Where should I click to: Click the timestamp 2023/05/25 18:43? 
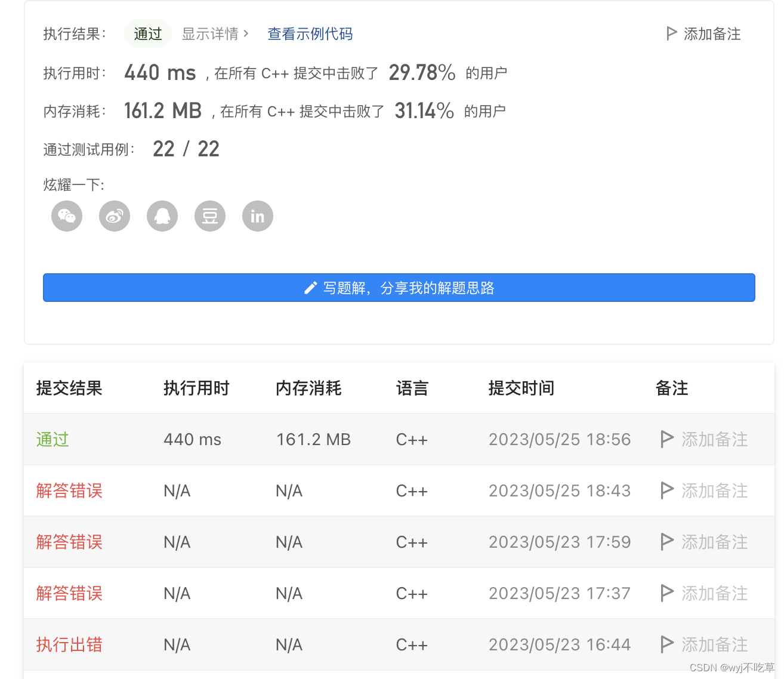click(x=560, y=491)
